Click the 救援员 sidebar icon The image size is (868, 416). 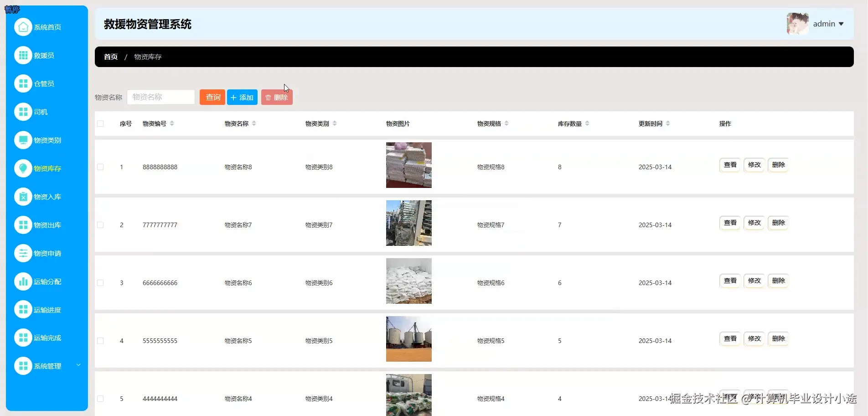pos(23,55)
